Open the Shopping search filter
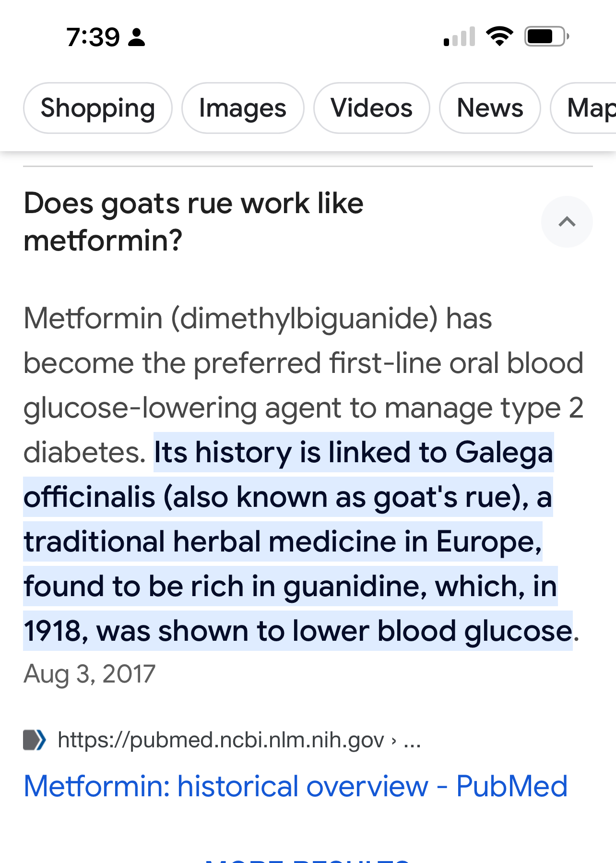The image size is (616, 863). pyautogui.click(x=97, y=108)
